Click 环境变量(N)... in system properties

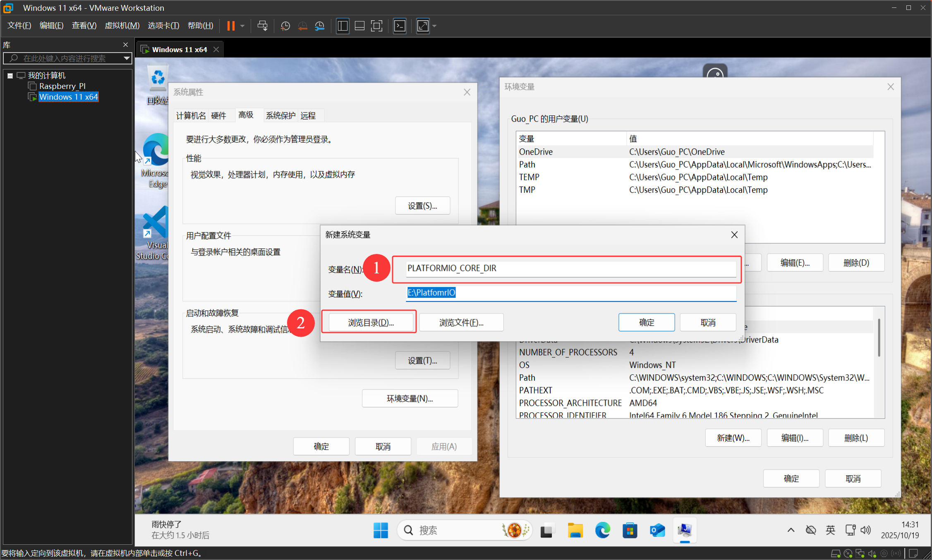pyautogui.click(x=410, y=398)
